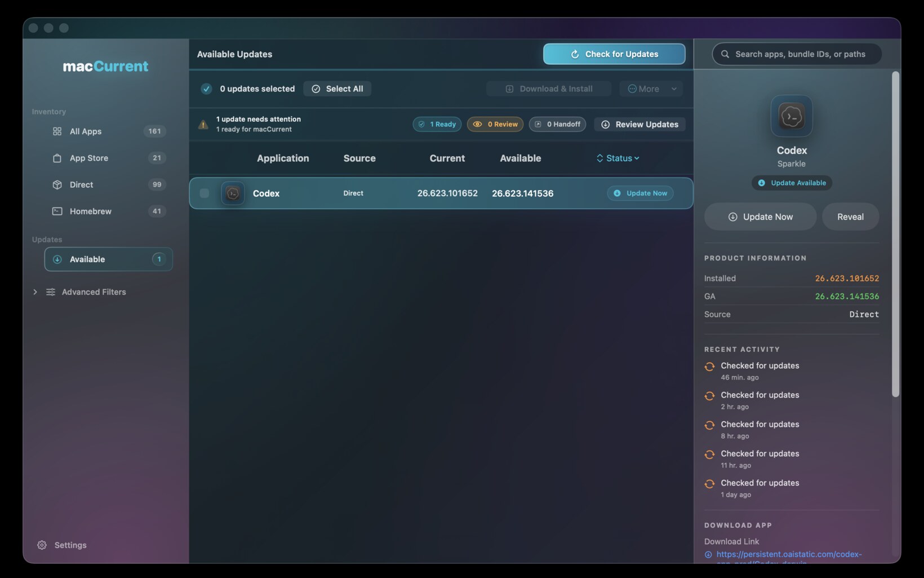
Task: Click available version 26.623.141536 in table
Action: click(x=523, y=193)
